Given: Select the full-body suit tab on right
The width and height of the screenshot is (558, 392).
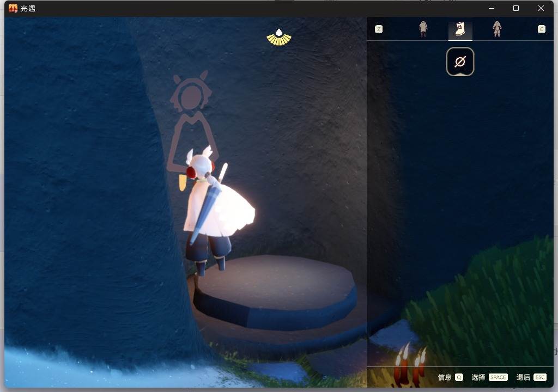Looking at the screenshot, I should pos(497,29).
